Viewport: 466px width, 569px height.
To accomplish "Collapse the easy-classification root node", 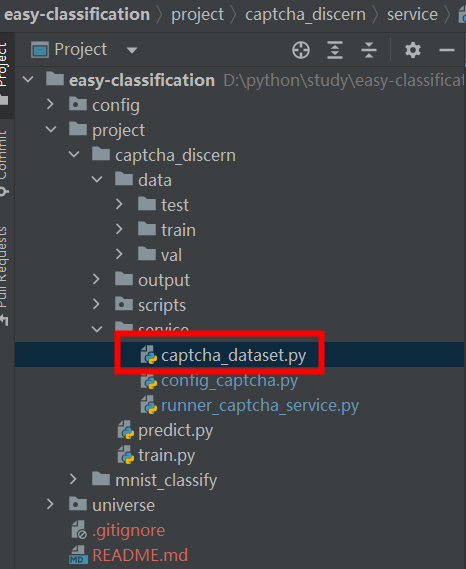I will [28, 79].
